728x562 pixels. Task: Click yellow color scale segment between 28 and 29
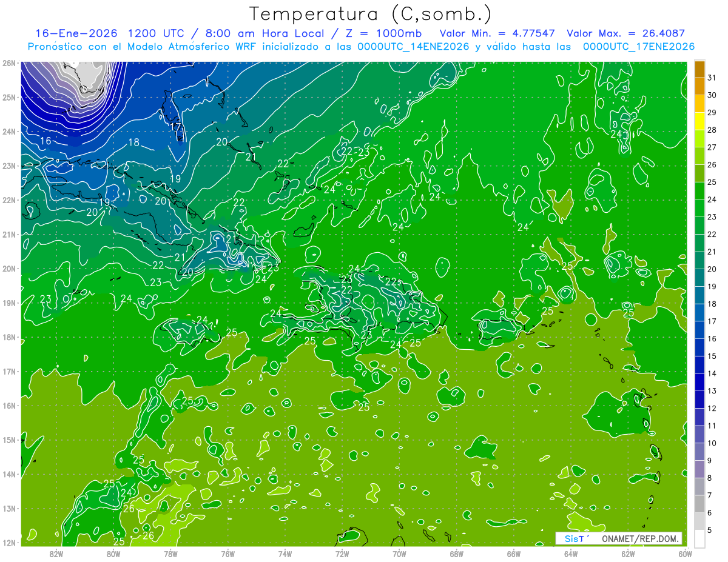click(699, 121)
